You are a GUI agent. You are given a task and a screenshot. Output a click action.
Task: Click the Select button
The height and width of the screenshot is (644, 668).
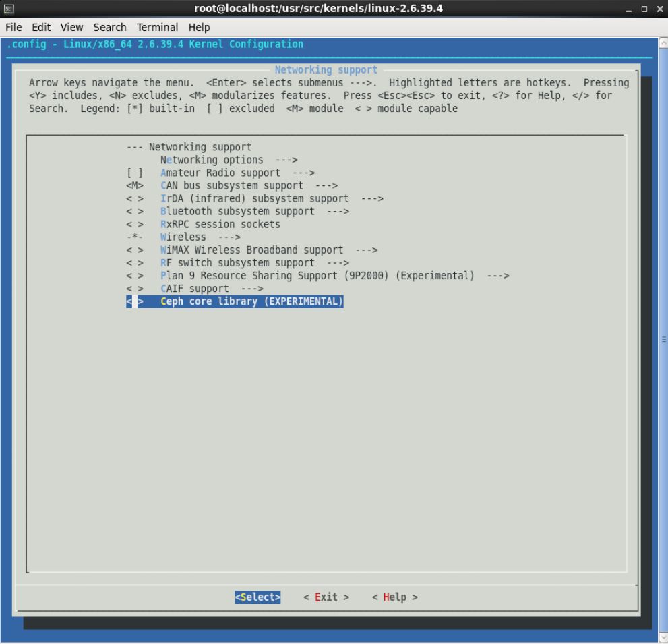(x=257, y=597)
